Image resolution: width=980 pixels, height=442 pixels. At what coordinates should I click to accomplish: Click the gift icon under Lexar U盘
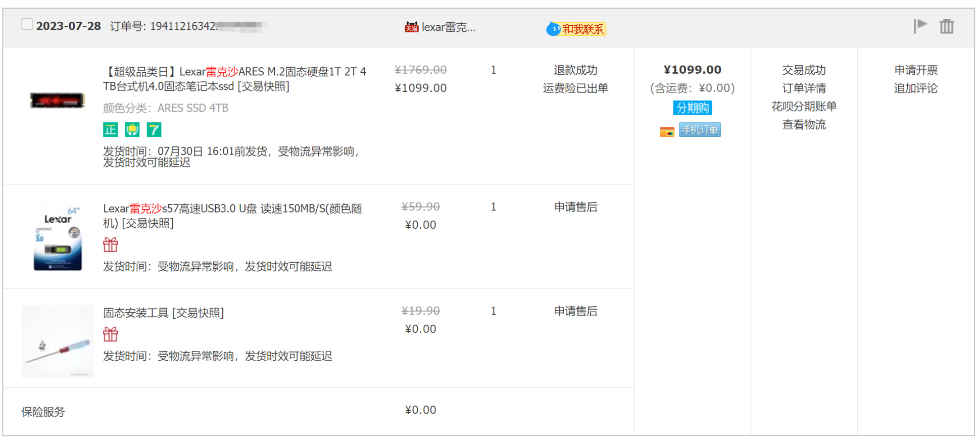(110, 245)
